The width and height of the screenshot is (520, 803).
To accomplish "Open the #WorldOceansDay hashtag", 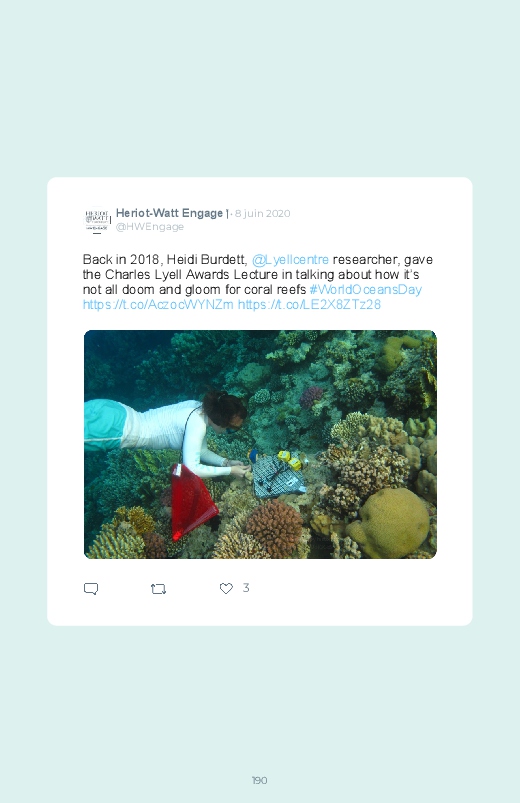I will (x=365, y=289).
